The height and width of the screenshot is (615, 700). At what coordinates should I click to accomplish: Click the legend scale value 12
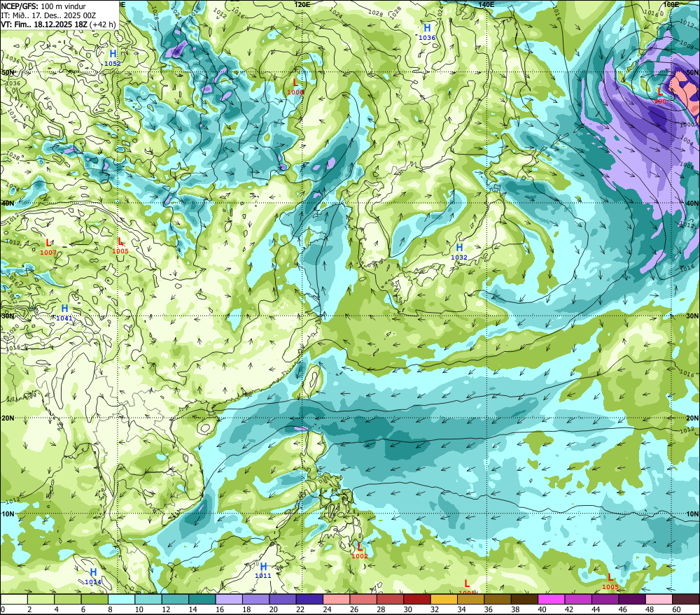click(166, 609)
